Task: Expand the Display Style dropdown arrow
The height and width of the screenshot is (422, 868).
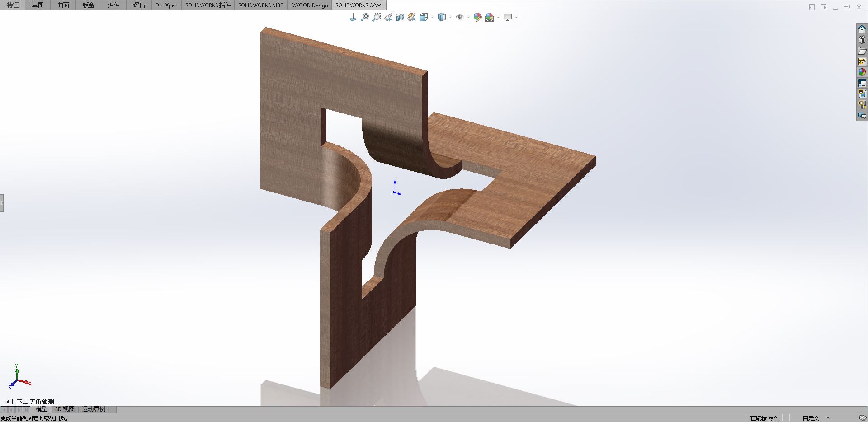Action: coord(451,18)
